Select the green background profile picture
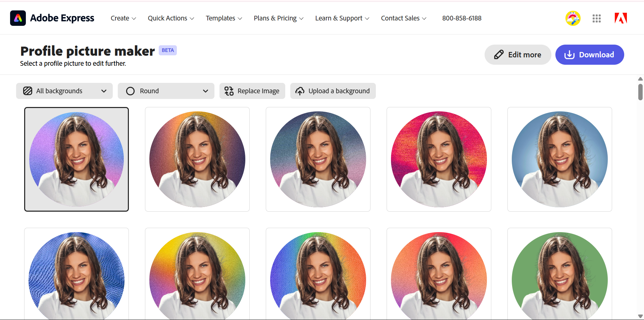 click(x=559, y=278)
